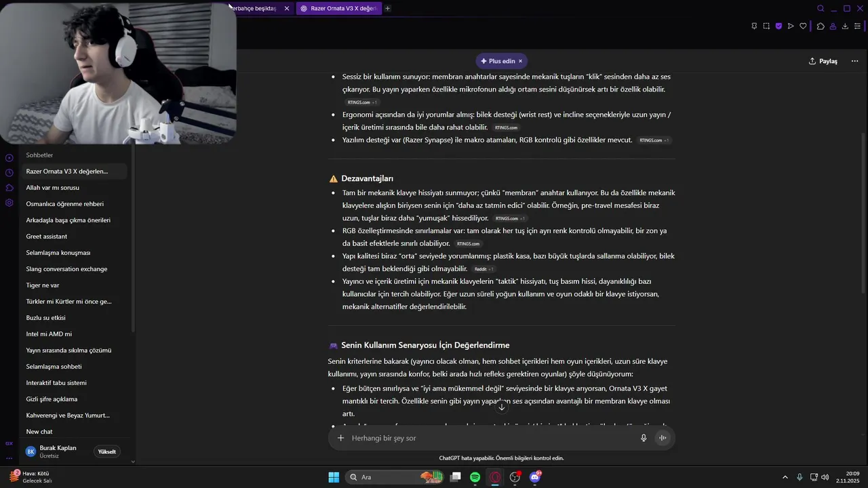Viewport: 868px width, 488px height.
Task: Open Discord from the taskbar
Action: tap(535, 477)
